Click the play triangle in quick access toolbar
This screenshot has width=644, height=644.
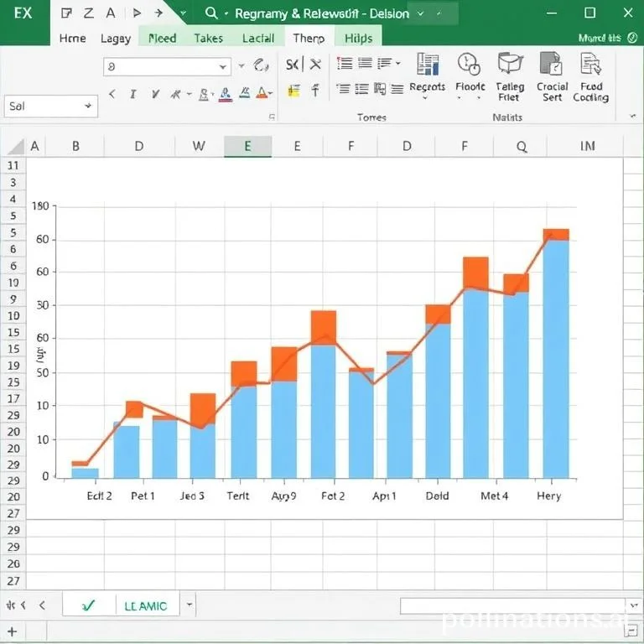pos(137,13)
